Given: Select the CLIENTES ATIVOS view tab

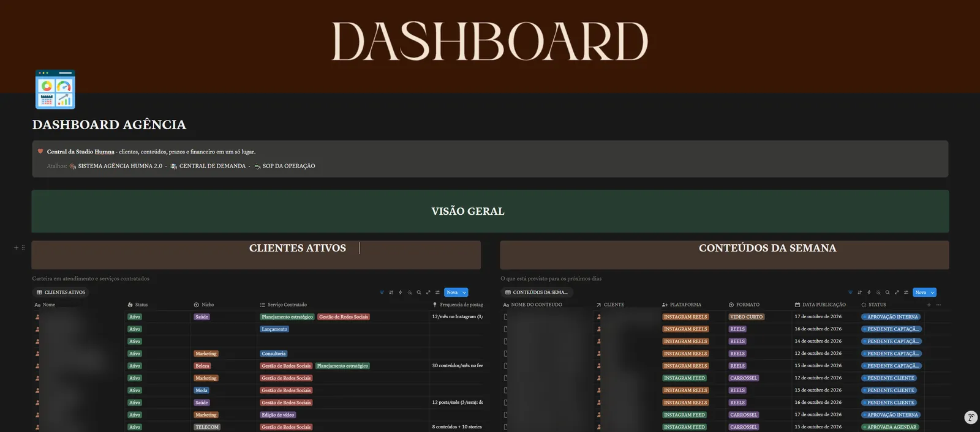Looking at the screenshot, I should click(x=61, y=292).
